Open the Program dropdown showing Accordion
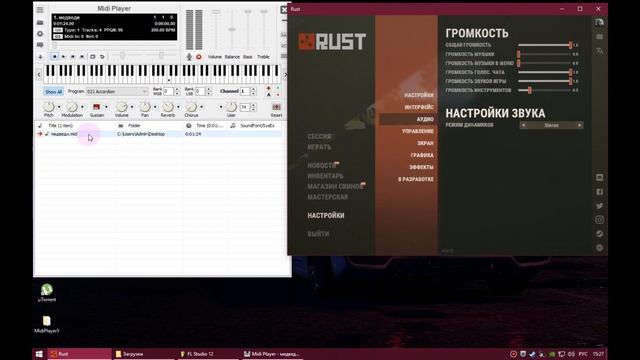The width and height of the screenshot is (640, 360). 117,91
